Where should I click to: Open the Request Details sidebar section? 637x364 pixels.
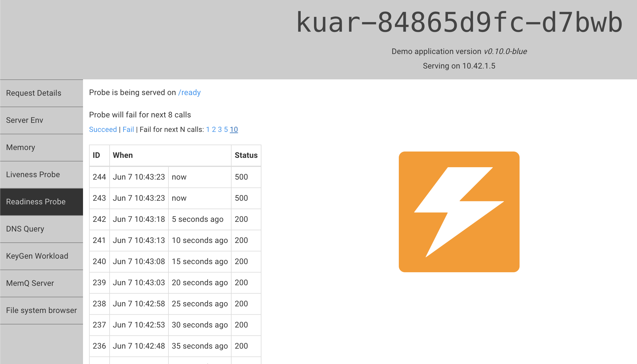34,93
